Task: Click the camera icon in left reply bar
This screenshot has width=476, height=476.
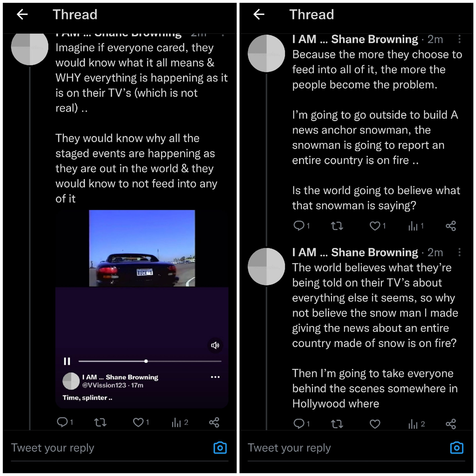Action: [x=220, y=448]
